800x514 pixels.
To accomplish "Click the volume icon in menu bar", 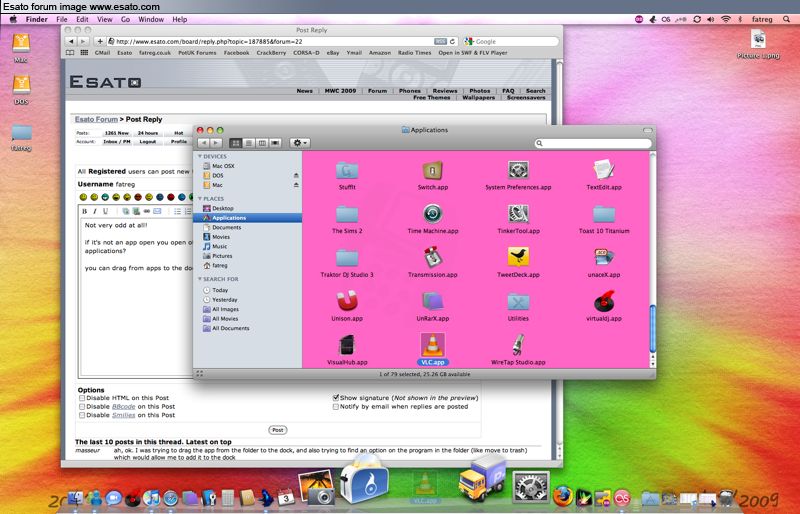I will (x=710, y=19).
